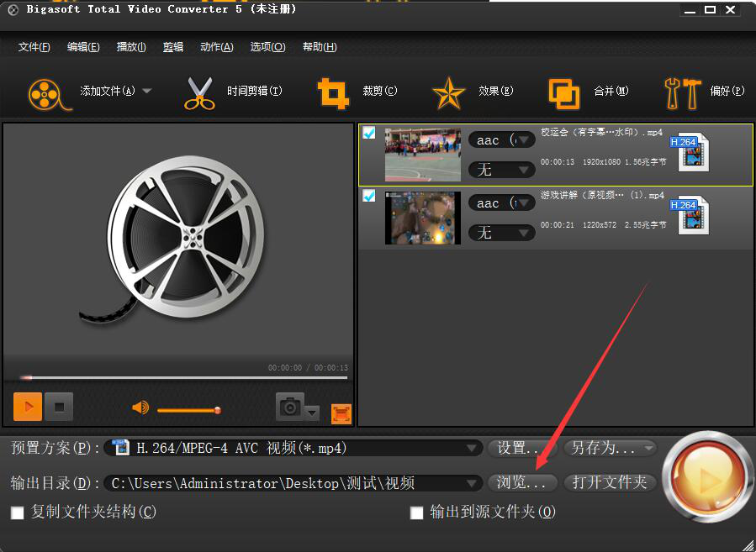Uncheck the 游戏讲解 video checkbox
The image size is (756, 552).
(x=369, y=196)
